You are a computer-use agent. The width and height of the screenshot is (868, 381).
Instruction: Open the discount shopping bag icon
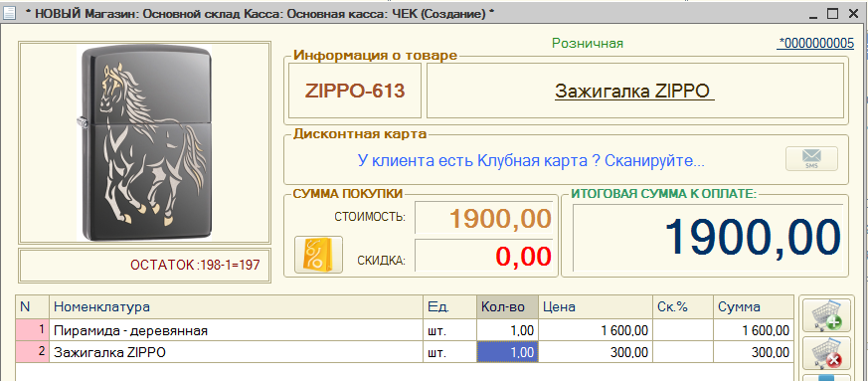click(318, 255)
